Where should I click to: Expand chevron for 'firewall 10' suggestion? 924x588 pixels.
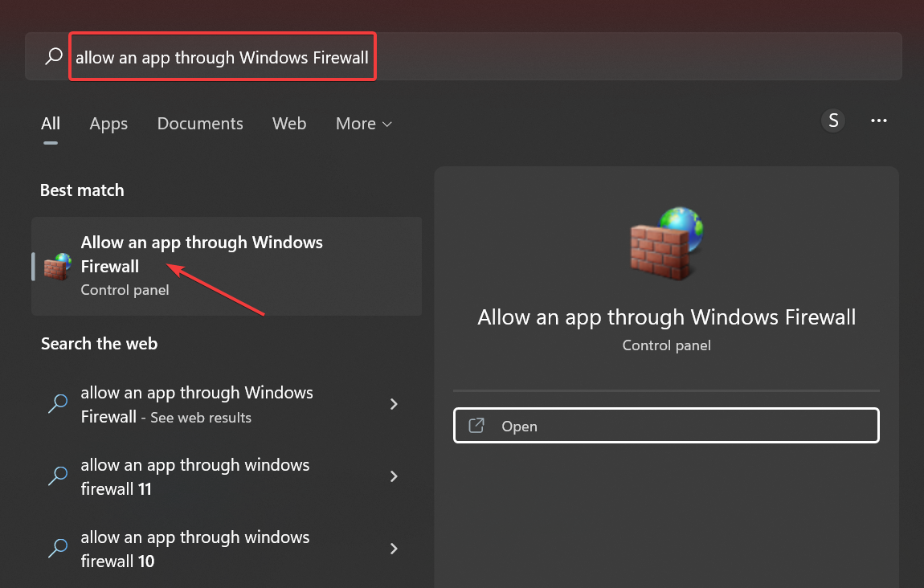tap(395, 549)
